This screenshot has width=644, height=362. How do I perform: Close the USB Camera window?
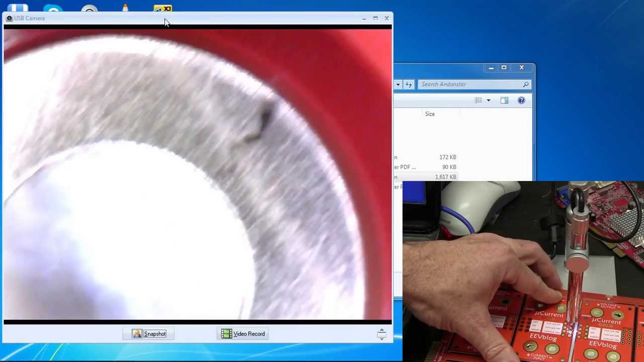(386, 18)
